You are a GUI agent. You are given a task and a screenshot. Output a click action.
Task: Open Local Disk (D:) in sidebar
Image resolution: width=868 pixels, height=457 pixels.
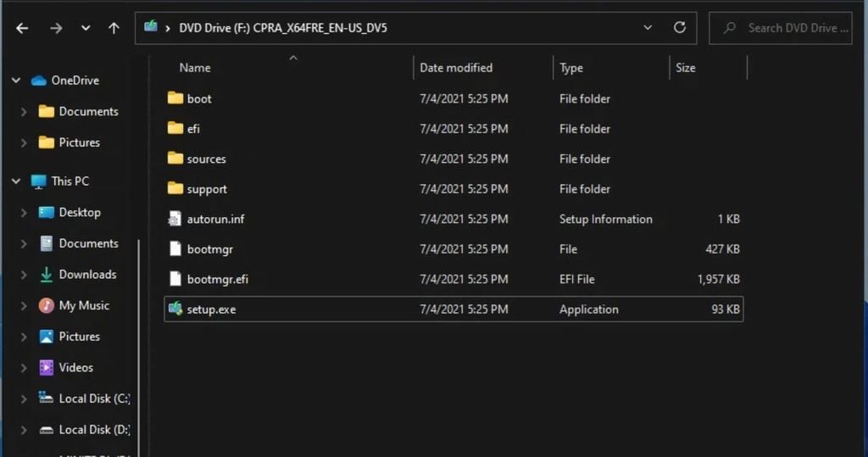(95, 429)
